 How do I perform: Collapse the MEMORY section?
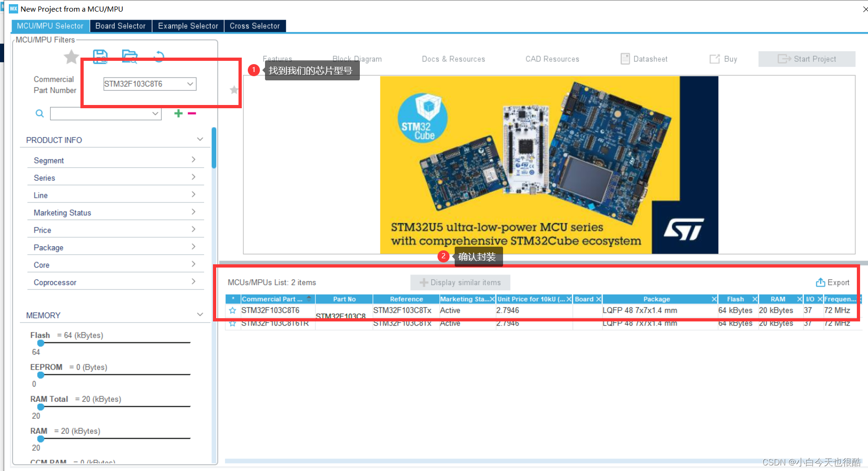pyautogui.click(x=200, y=314)
